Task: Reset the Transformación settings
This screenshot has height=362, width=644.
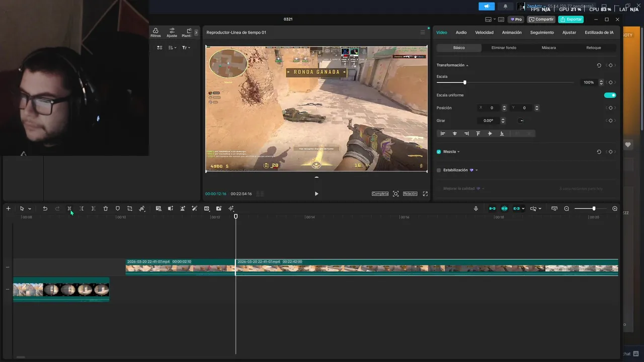Action: tap(599, 65)
